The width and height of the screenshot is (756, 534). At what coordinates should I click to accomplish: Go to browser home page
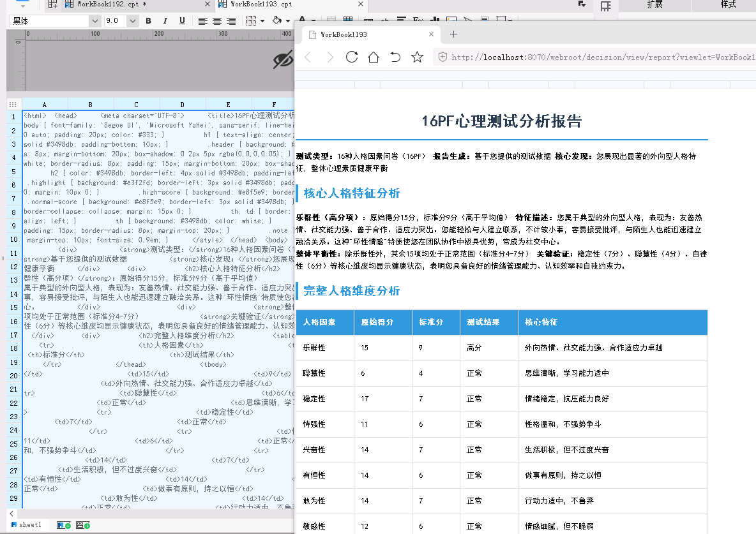coord(373,57)
